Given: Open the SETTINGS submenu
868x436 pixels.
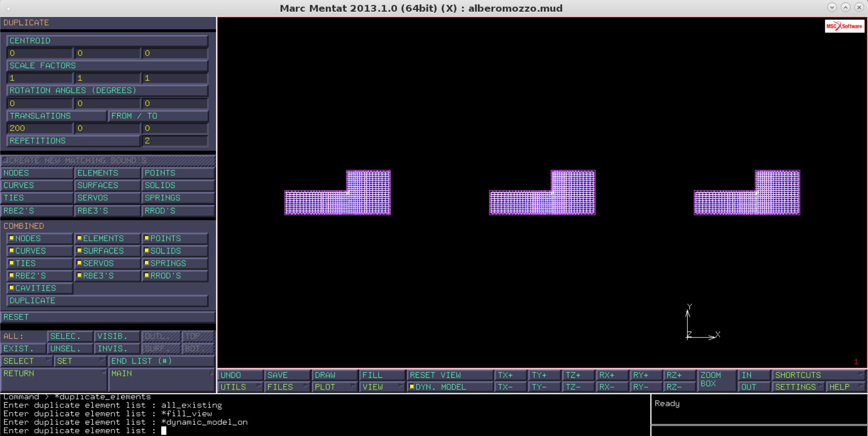Looking at the screenshot, I should click(x=799, y=387).
